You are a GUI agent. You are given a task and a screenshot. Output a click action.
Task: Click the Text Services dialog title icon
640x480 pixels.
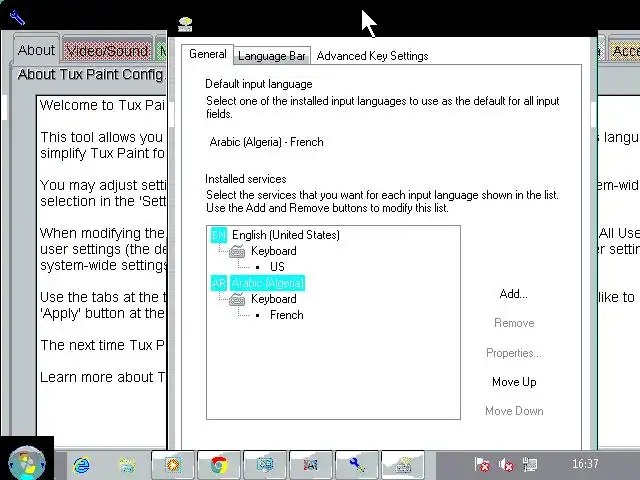point(185,24)
